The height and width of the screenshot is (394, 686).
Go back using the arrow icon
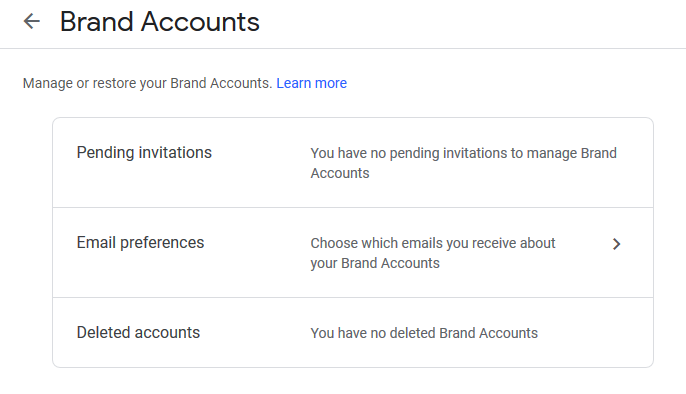coord(32,21)
